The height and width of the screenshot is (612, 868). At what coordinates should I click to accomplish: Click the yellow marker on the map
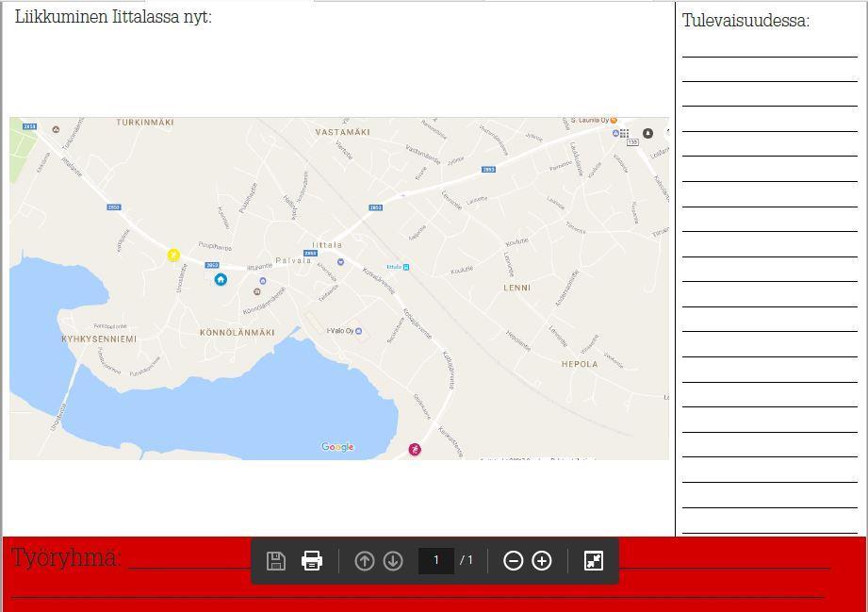pos(173,255)
